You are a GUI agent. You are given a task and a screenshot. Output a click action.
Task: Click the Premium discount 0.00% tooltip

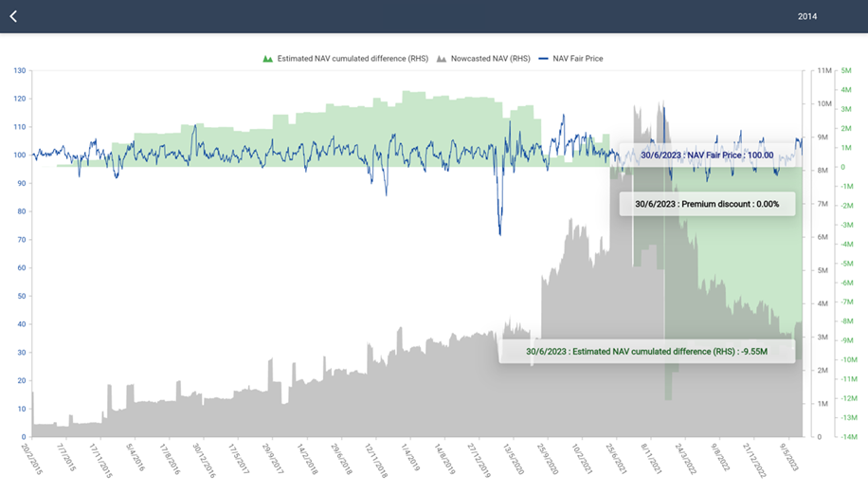point(706,204)
